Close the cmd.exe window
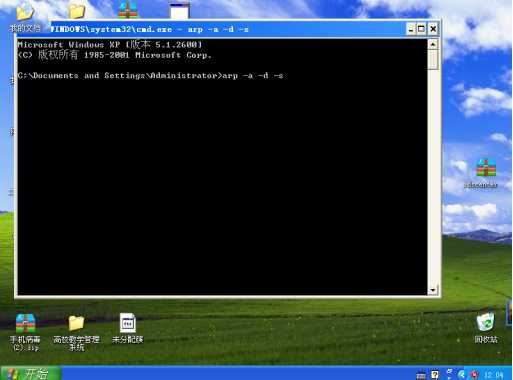The width and height of the screenshot is (513, 380). pos(433,29)
